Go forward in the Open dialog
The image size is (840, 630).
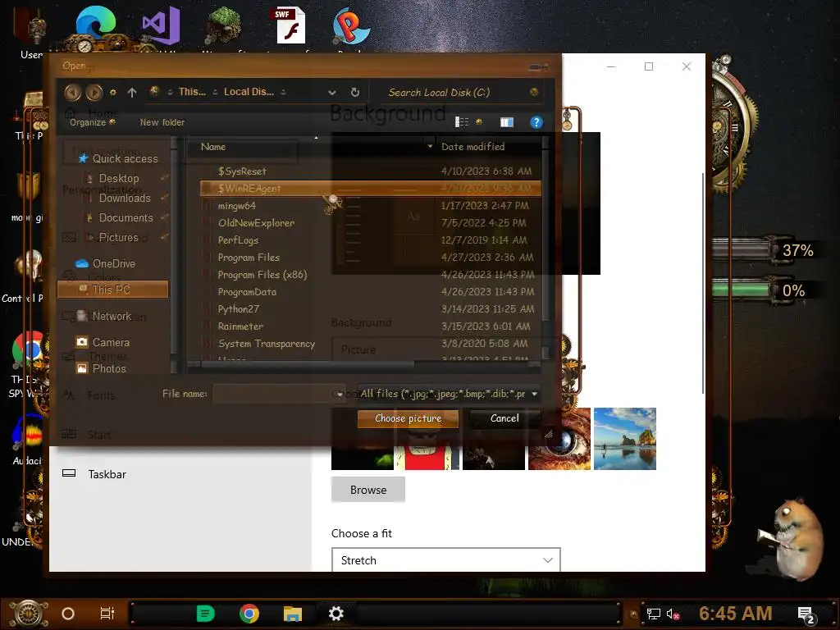[x=94, y=93]
